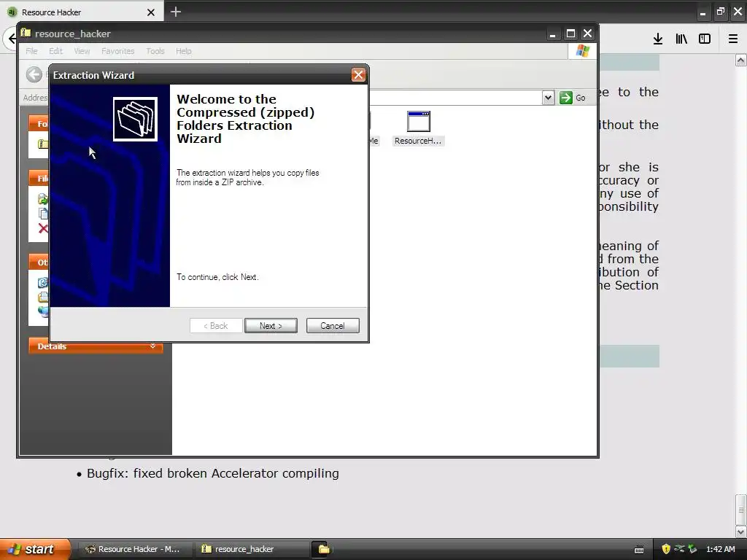Close the resource_hacker explorer window
Screen dimensions: 747x560
coord(588,34)
